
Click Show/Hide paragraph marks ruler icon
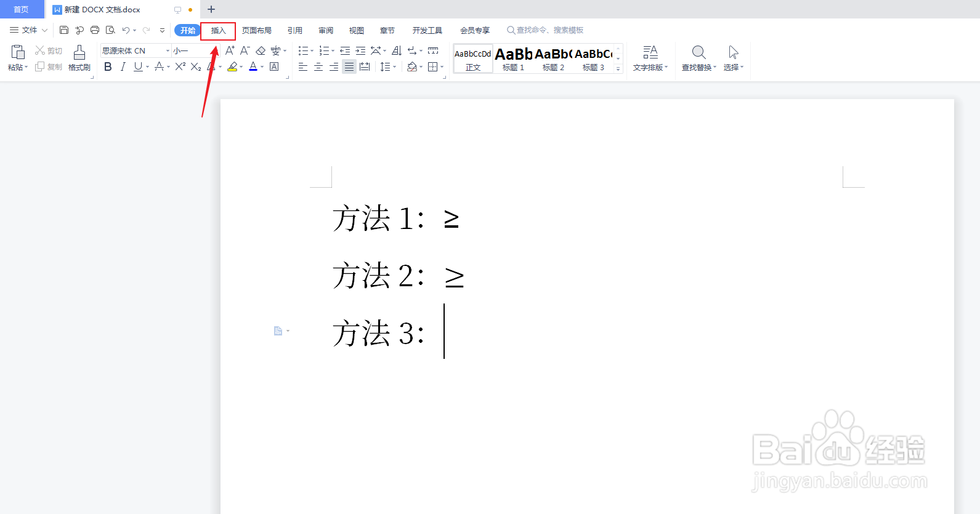tap(433, 50)
